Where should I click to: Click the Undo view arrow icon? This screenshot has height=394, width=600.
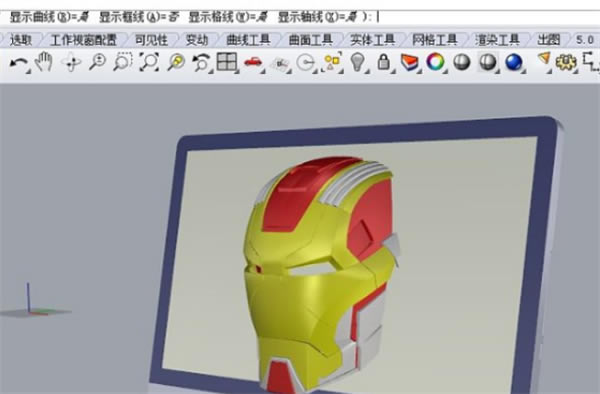(x=18, y=63)
